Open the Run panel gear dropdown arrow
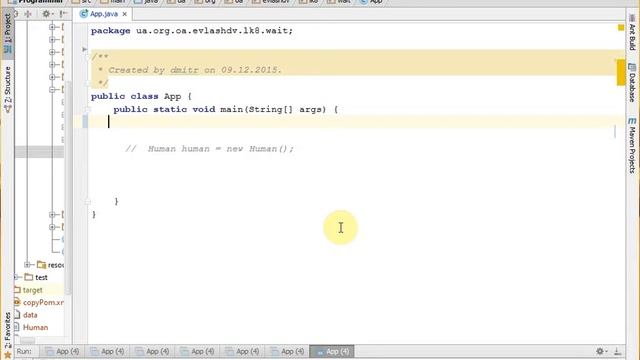This screenshot has height=360, width=640. click(606, 351)
